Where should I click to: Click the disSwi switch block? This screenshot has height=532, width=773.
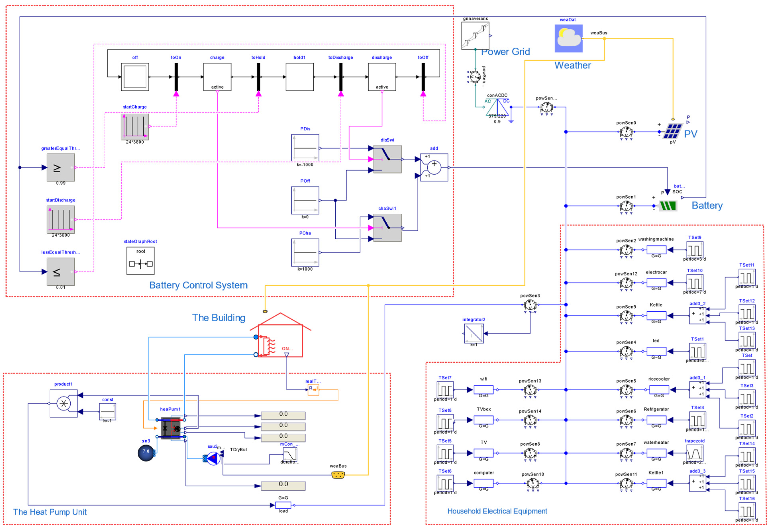pos(387,159)
